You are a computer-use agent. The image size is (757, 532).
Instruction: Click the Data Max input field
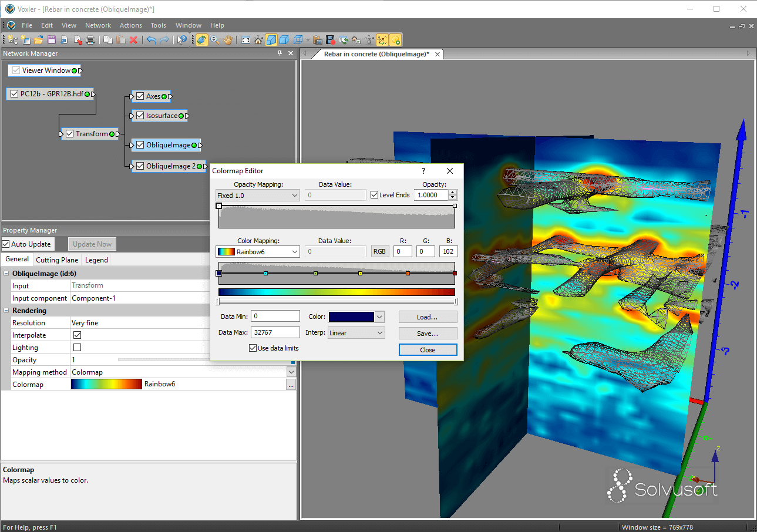point(275,332)
